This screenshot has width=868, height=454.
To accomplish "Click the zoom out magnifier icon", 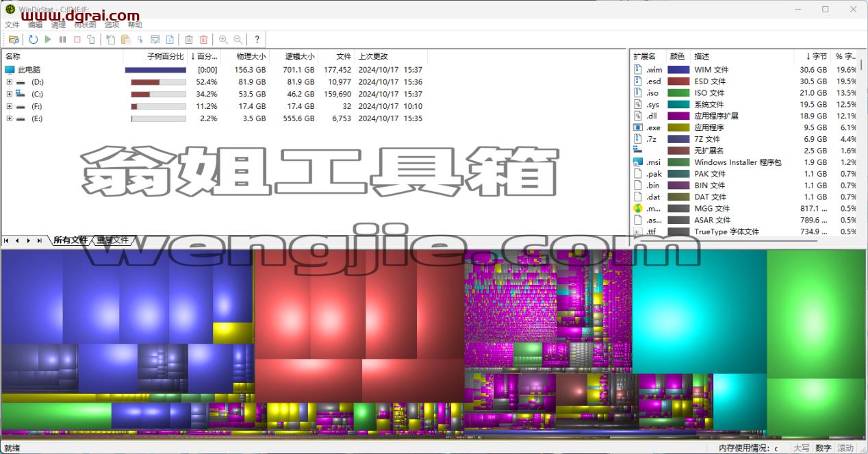I will coord(238,40).
